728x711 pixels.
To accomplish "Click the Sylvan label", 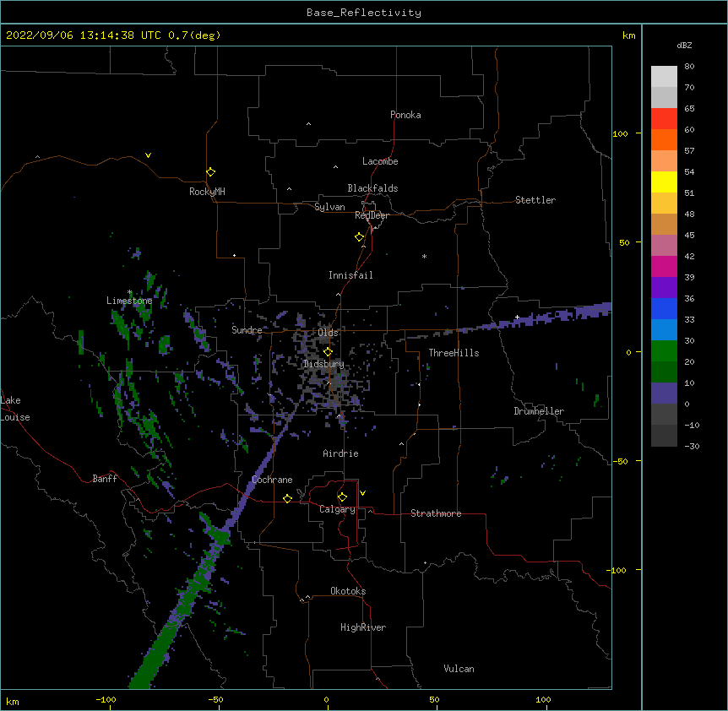I will (329, 207).
